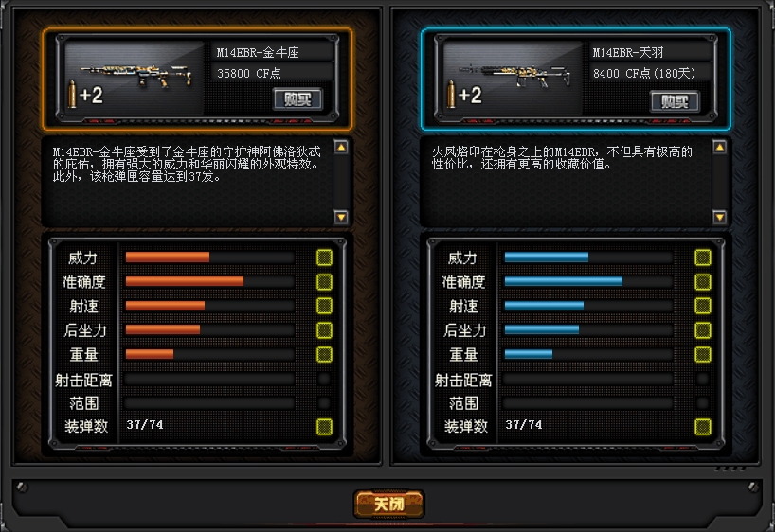Toggle 射速 indicator box in right panel
775x532 pixels.
pyautogui.click(x=703, y=306)
